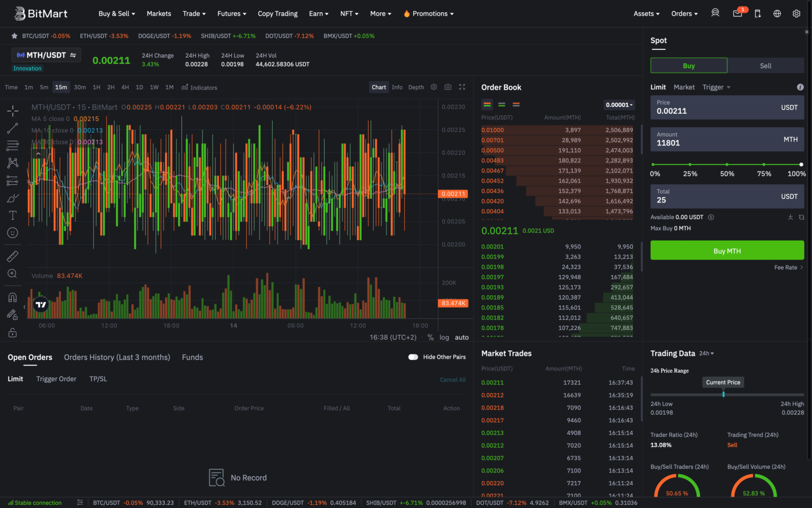Click Cancel All orders link
This screenshot has height=508, width=812.
tap(453, 379)
